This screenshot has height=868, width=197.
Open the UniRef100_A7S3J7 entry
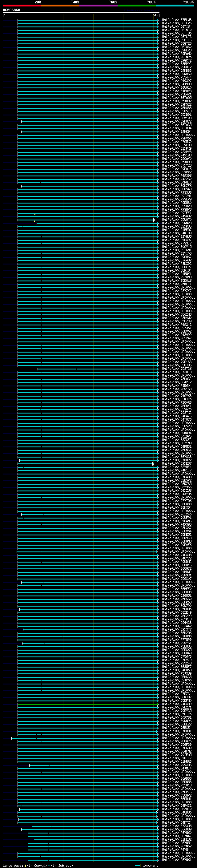tap(177, 243)
